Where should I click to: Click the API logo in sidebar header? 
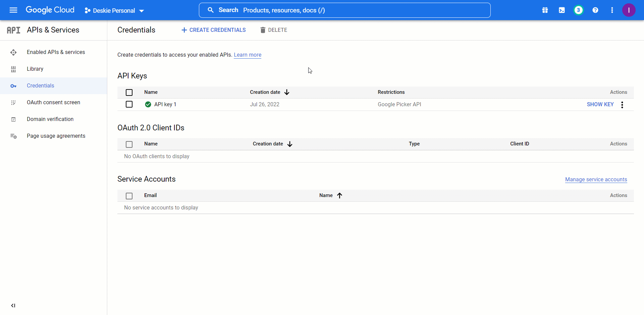[x=13, y=30]
